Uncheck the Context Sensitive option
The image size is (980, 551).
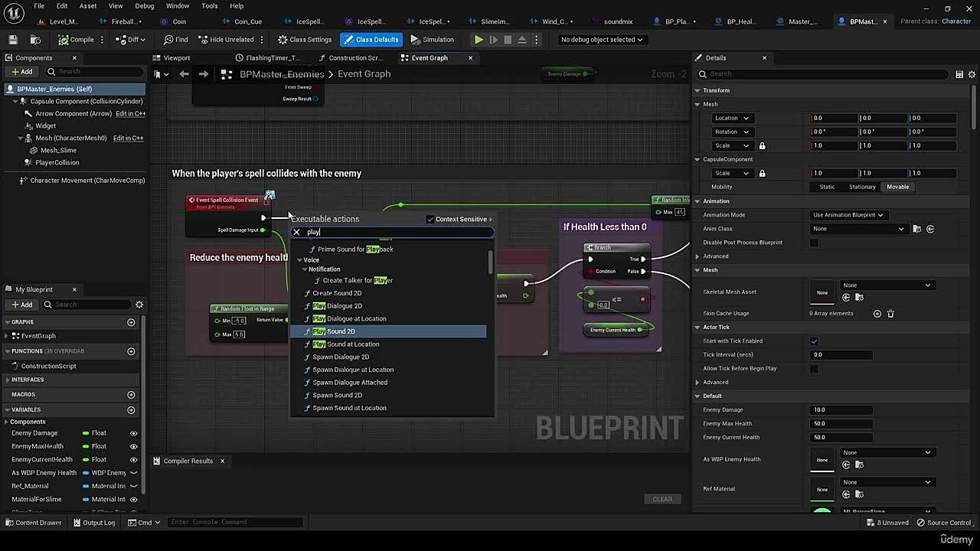click(430, 219)
